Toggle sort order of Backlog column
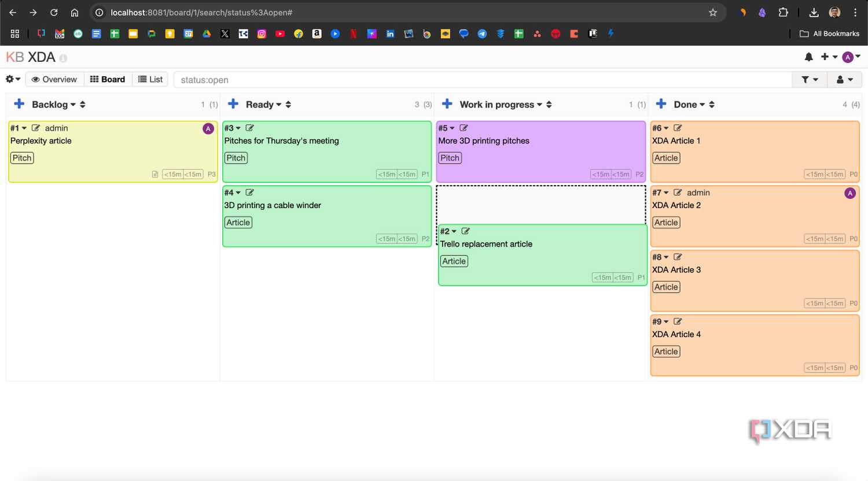 point(83,105)
